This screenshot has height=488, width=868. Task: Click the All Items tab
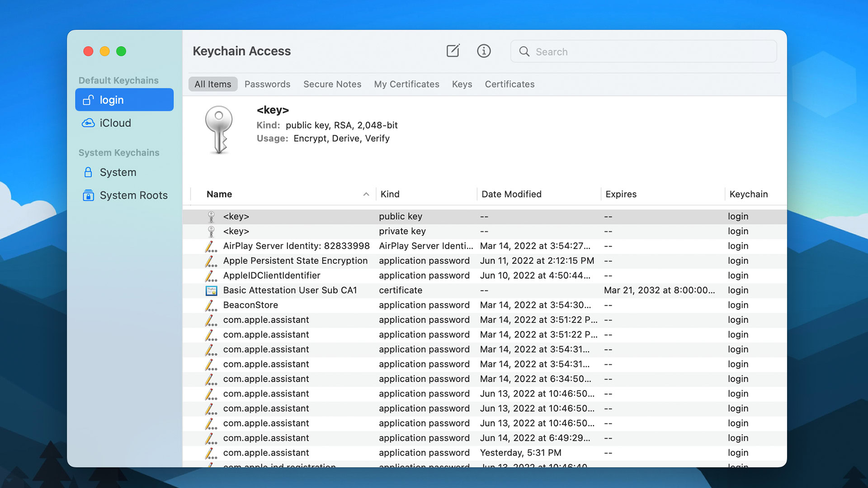pos(213,84)
